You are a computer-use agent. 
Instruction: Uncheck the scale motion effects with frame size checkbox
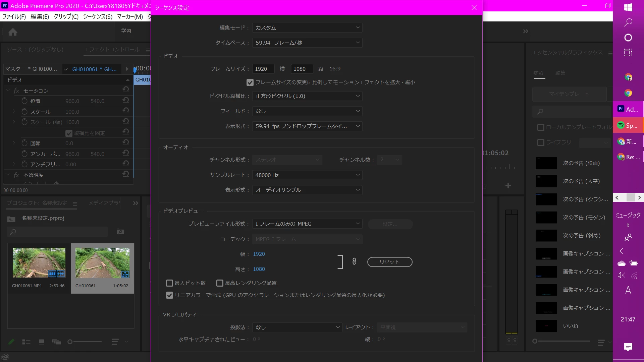pyautogui.click(x=250, y=82)
